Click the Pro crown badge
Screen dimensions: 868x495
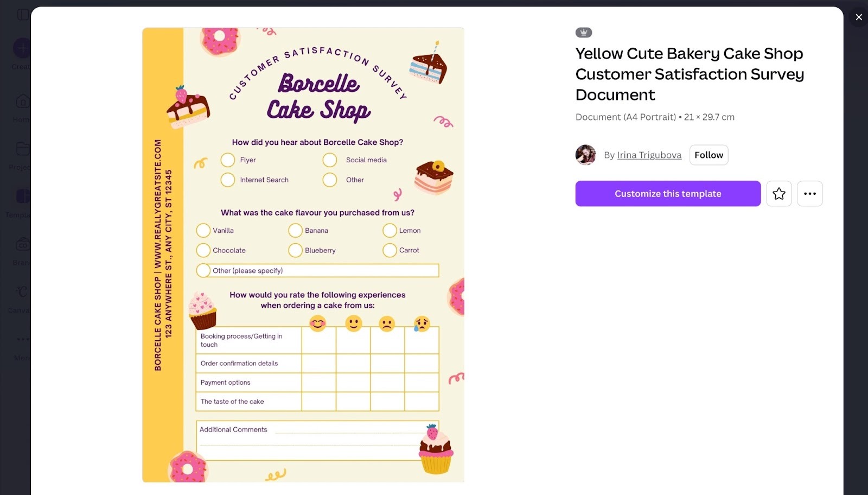(584, 32)
